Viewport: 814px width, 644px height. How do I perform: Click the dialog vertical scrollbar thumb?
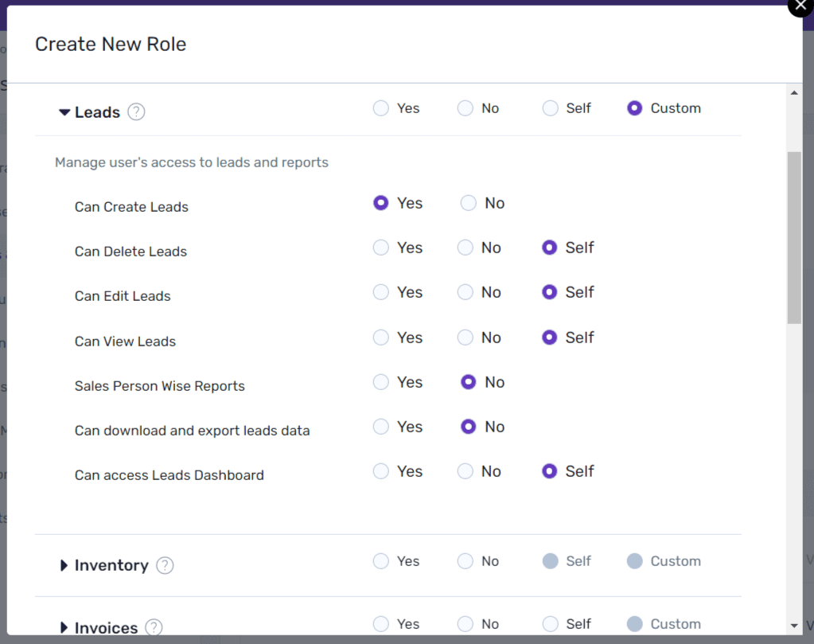pos(794,238)
